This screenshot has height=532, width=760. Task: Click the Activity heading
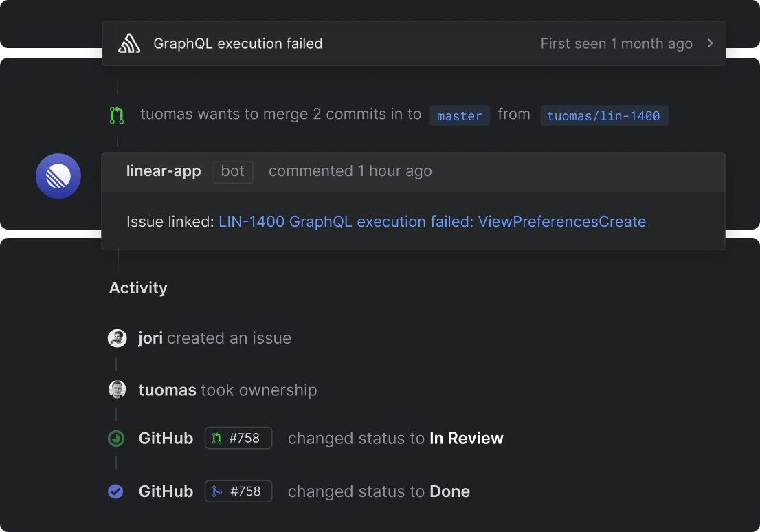pyautogui.click(x=138, y=287)
